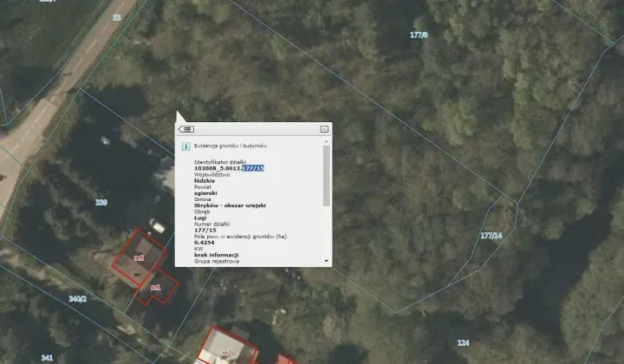Click the value 'brak informacji'
Viewport: 624px width, 364px height.
[217, 255]
